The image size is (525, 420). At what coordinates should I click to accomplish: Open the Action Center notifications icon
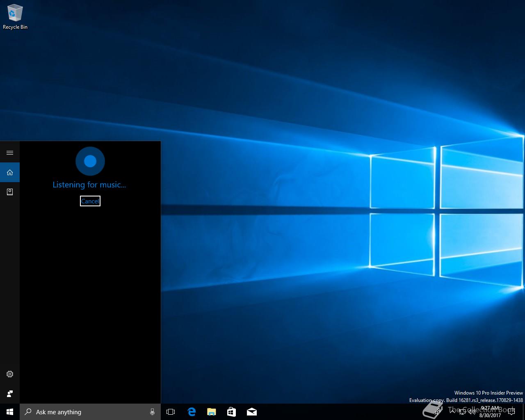click(511, 412)
